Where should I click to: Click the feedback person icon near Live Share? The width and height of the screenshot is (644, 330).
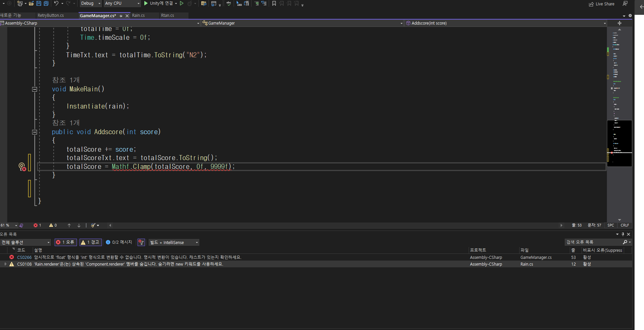pyautogui.click(x=625, y=3)
